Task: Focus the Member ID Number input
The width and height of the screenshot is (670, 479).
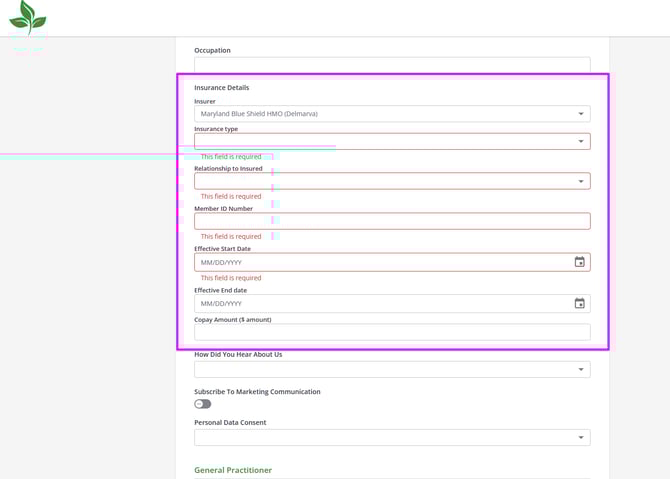Action: [392, 221]
